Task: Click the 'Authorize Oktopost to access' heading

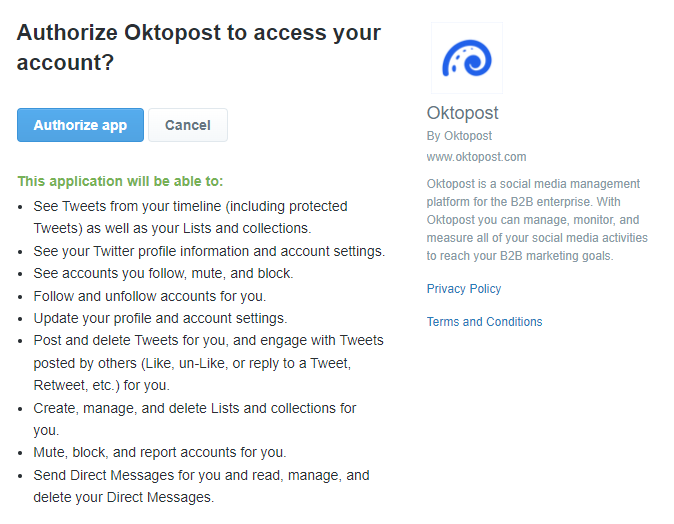Action: [199, 47]
